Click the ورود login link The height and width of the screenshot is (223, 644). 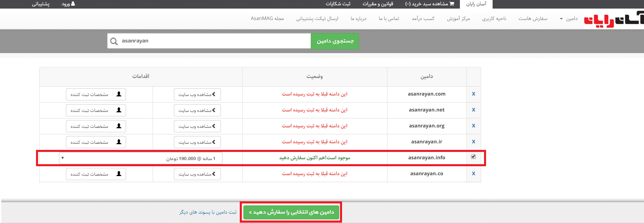(x=68, y=4)
